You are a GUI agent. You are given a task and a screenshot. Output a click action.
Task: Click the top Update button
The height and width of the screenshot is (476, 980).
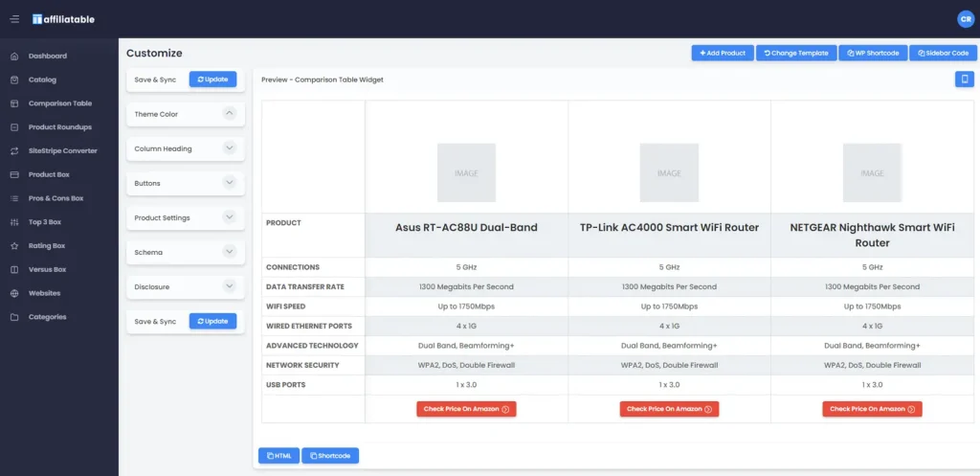click(x=213, y=79)
